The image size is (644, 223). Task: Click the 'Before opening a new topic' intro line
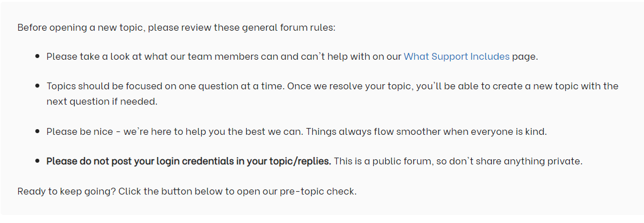[x=176, y=27]
